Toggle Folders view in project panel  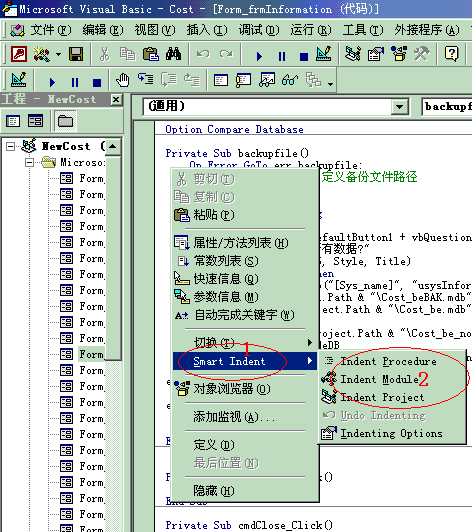(65, 121)
